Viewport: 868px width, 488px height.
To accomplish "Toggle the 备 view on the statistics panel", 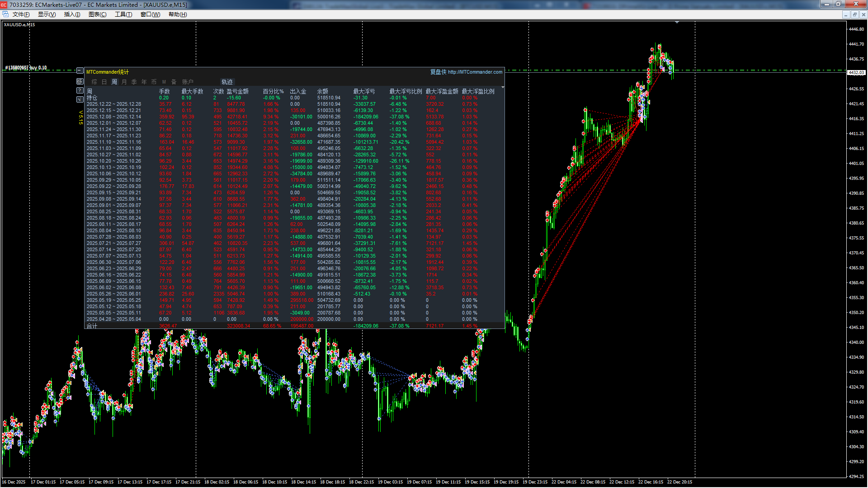I will [174, 82].
